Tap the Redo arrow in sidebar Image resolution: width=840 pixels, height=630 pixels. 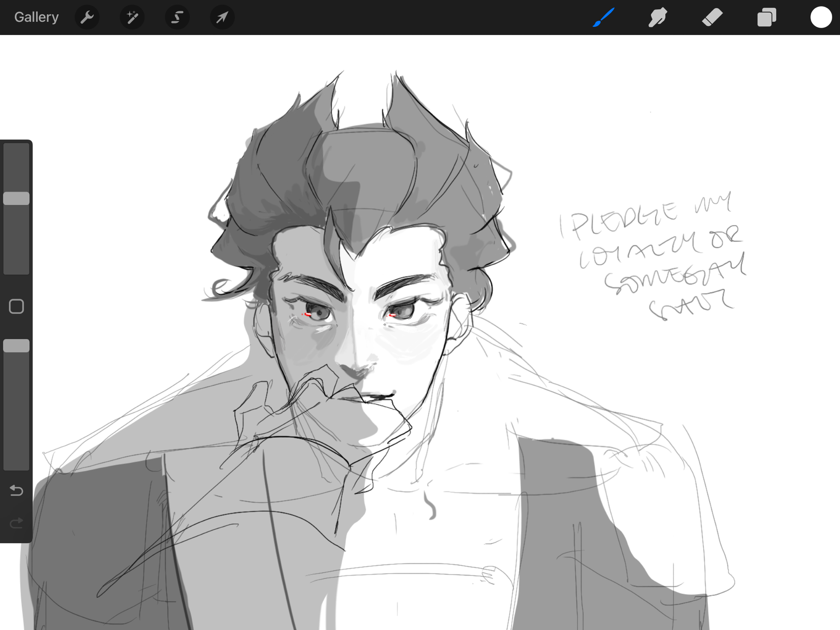click(16, 523)
